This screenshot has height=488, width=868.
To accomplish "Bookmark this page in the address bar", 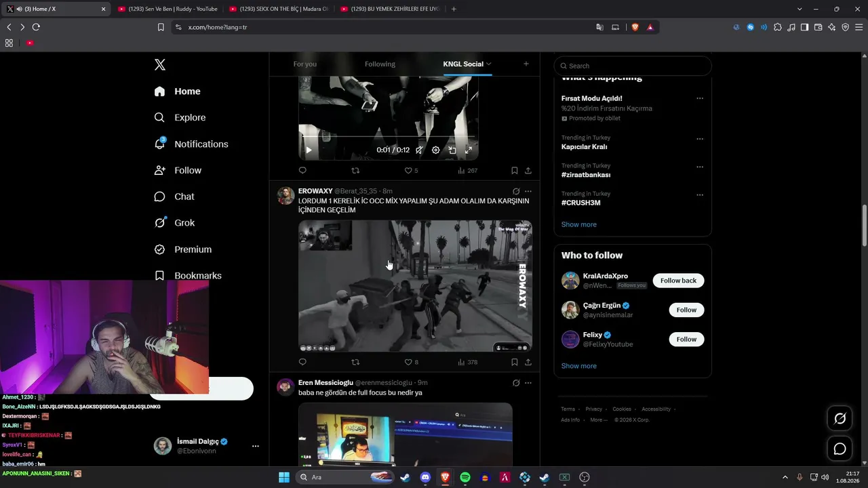I will point(161,27).
